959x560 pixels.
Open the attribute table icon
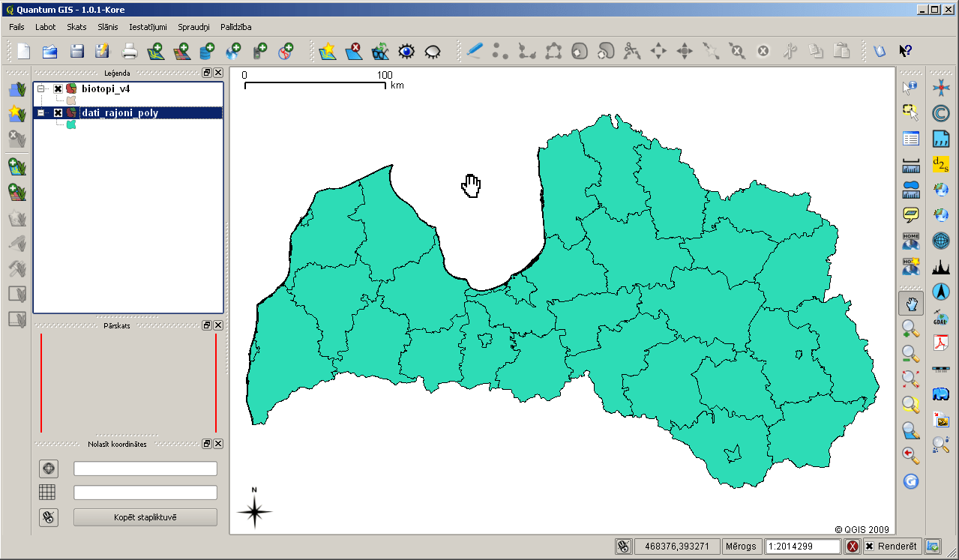tap(910, 139)
